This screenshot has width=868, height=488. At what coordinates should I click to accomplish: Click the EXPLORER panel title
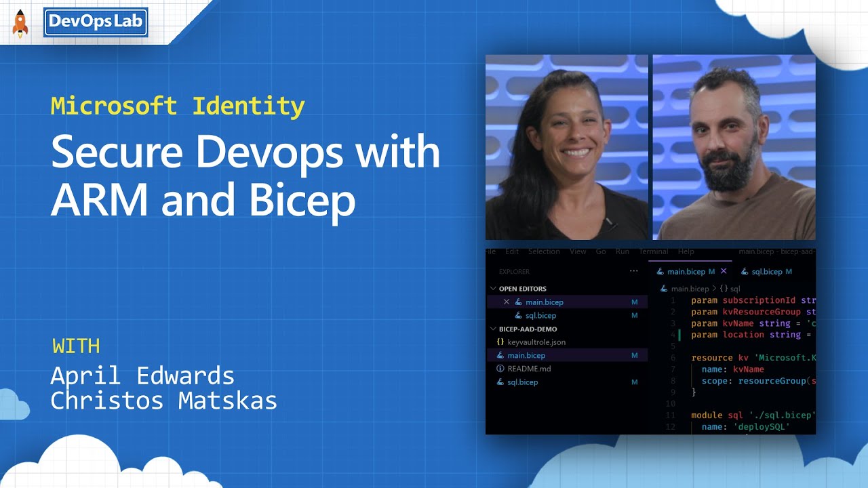tap(514, 272)
